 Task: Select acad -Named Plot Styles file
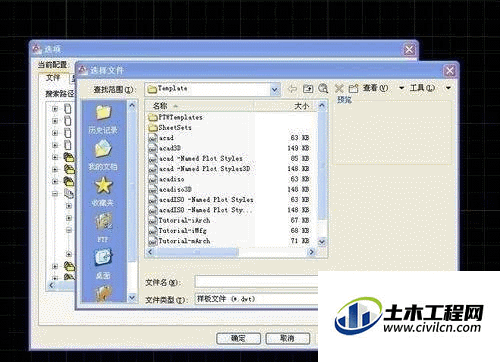point(196,158)
